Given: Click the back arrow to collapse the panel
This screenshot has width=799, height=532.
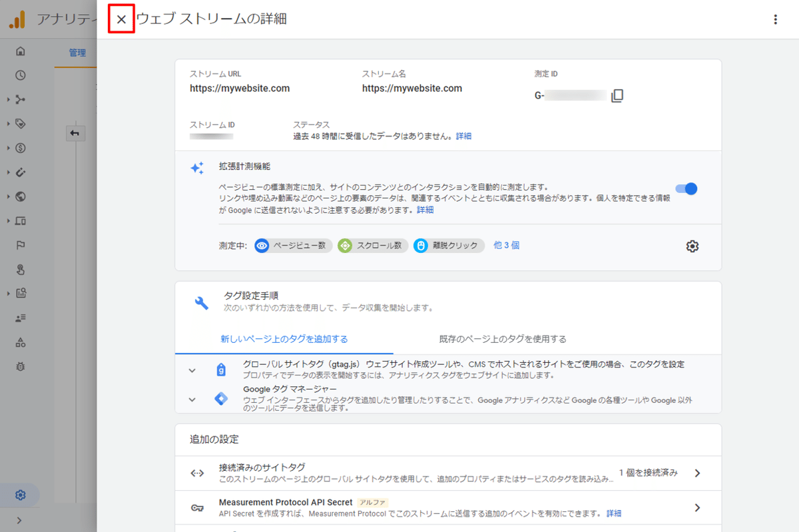Looking at the screenshot, I should pos(75,133).
